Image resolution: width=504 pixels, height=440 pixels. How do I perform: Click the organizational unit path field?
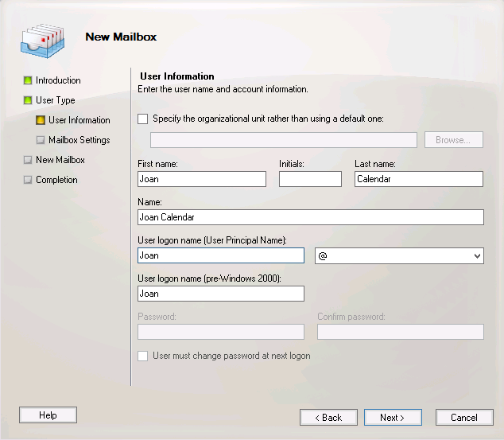pos(284,140)
